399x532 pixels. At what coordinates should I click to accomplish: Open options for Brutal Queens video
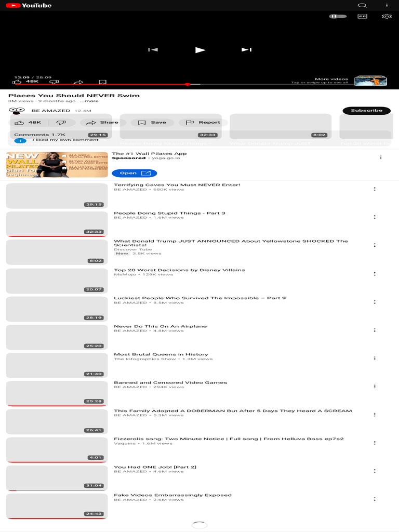point(375,358)
